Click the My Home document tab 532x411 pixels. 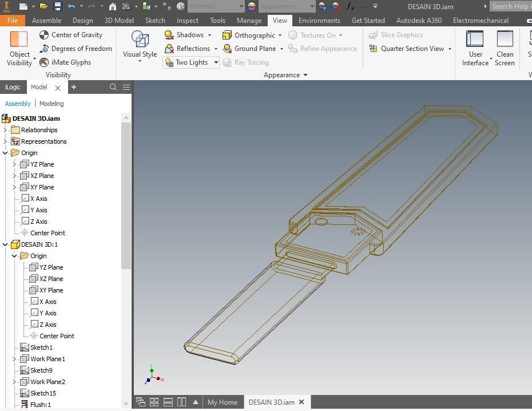(x=223, y=402)
